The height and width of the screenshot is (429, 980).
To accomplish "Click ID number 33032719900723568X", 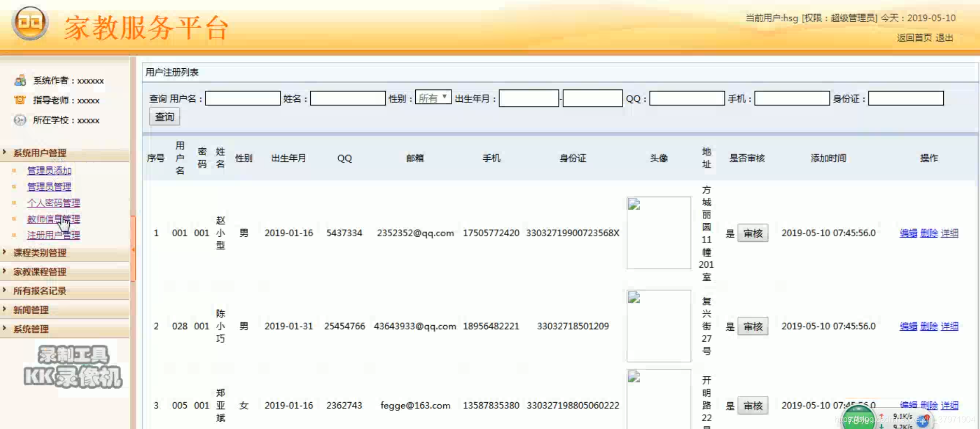I will point(572,233).
